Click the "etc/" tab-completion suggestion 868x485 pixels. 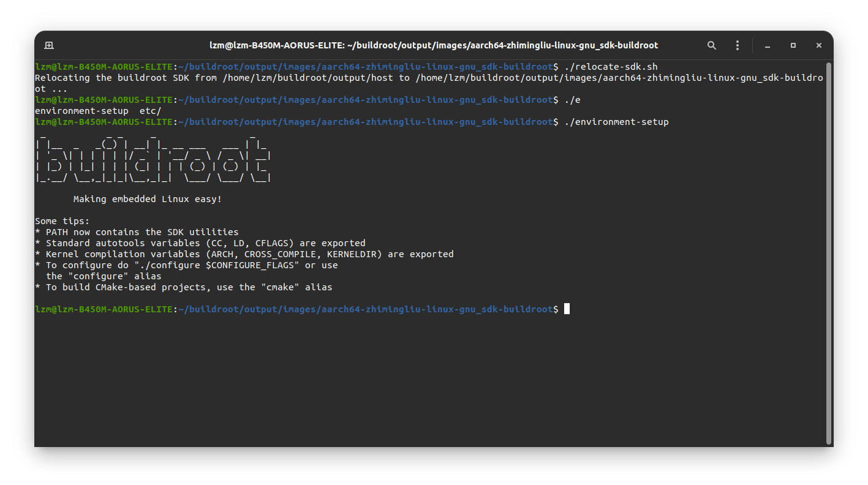[150, 111]
